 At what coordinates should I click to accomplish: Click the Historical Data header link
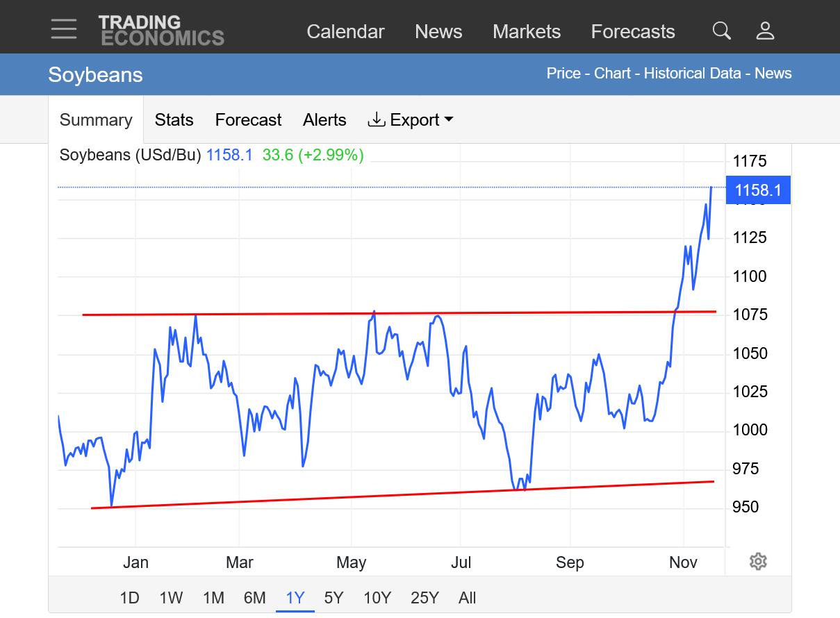coord(692,74)
